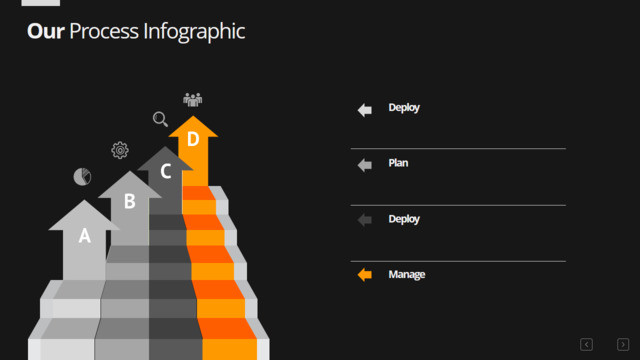Go to the next slide arrow

(x=623, y=344)
